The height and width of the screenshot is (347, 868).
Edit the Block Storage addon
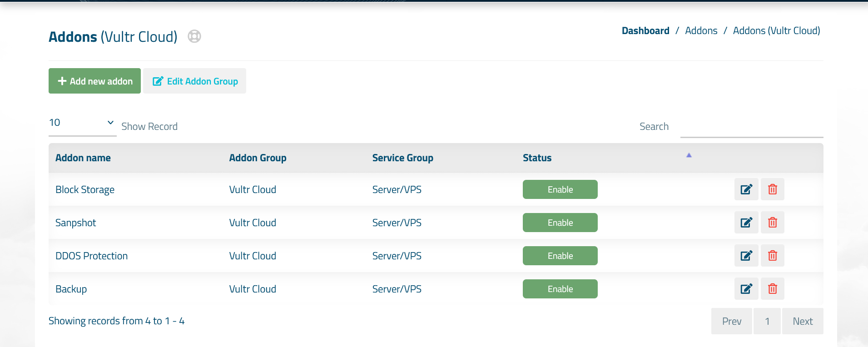point(746,189)
